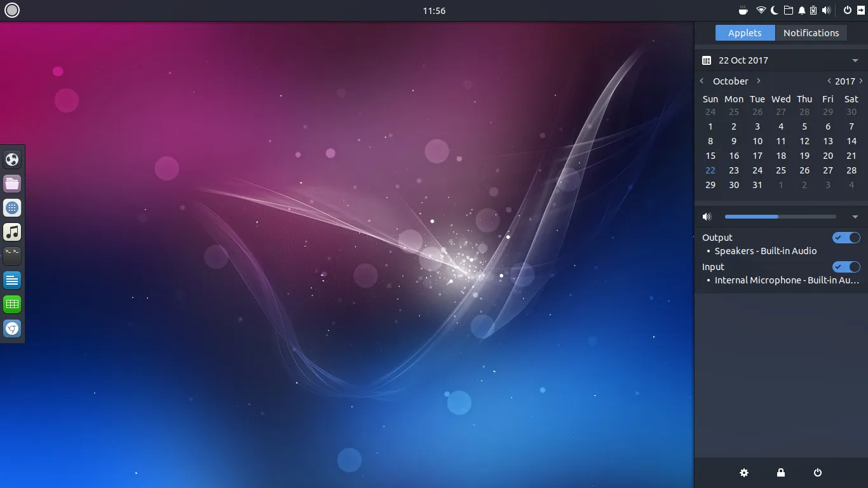This screenshot has height=488, width=868.
Task: Launch the LibreOffice Calc spreadsheet icon in dock
Action: [12, 304]
